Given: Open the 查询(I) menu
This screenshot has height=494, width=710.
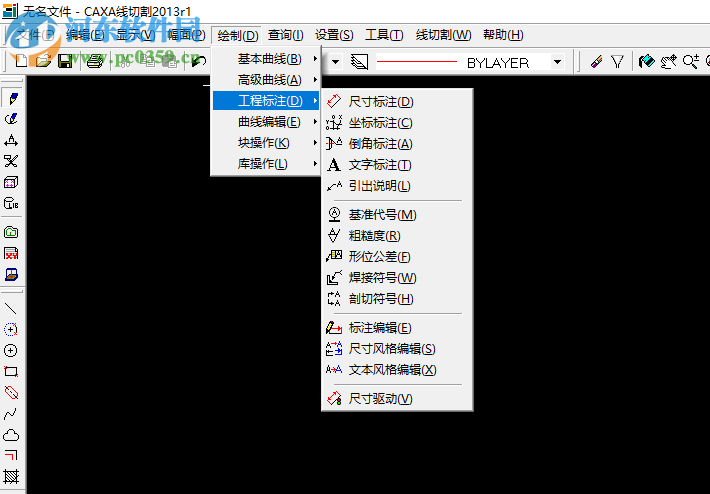Looking at the screenshot, I should coord(285,35).
